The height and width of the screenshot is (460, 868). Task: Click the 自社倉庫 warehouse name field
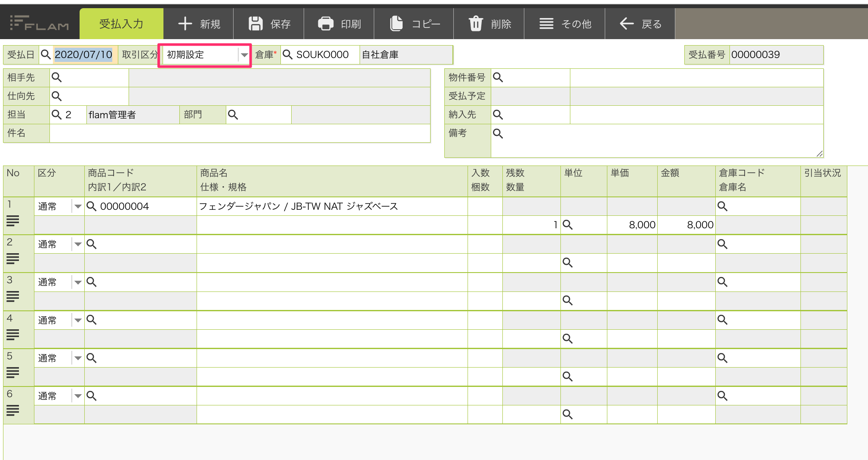pos(406,55)
